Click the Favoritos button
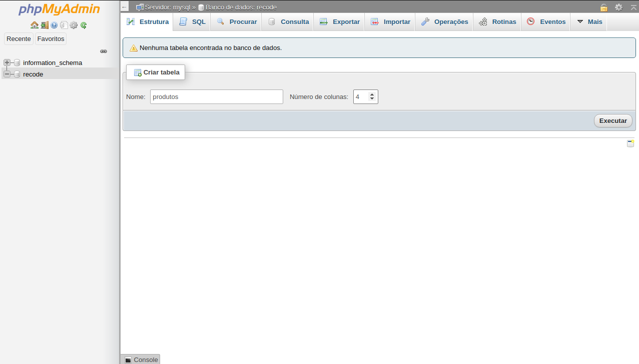Screen dimensions: 639x364 (x=51, y=38)
